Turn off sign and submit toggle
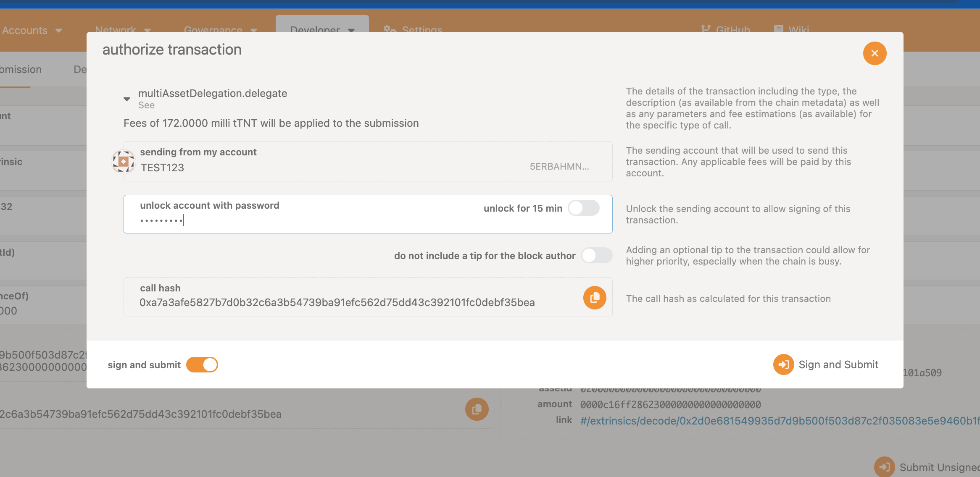This screenshot has width=980, height=477. pos(202,365)
